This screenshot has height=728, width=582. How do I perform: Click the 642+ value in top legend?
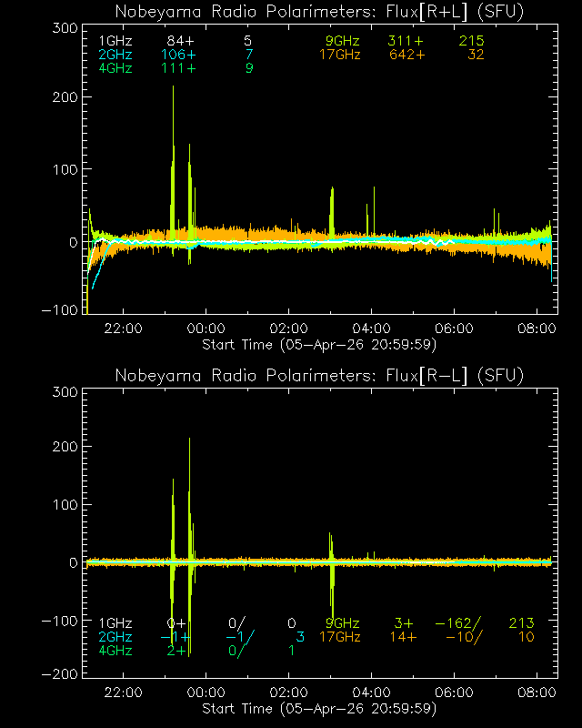click(406, 56)
